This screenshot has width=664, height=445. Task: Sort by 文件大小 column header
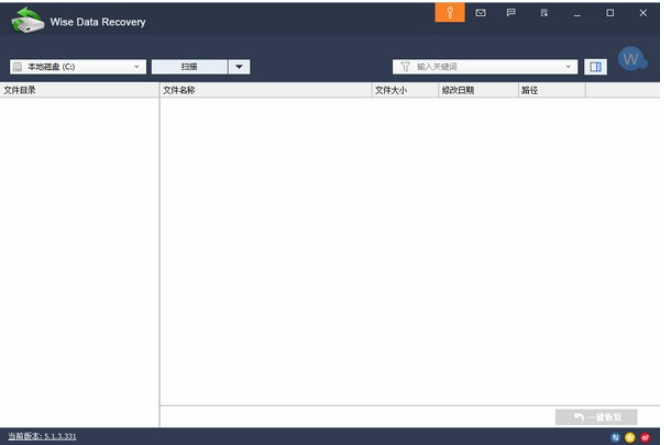tap(405, 90)
